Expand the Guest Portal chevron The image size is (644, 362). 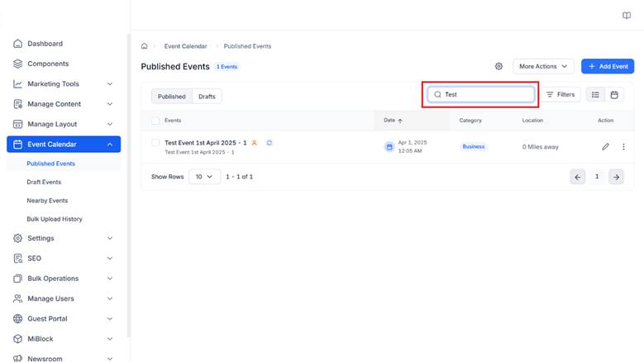(110, 318)
